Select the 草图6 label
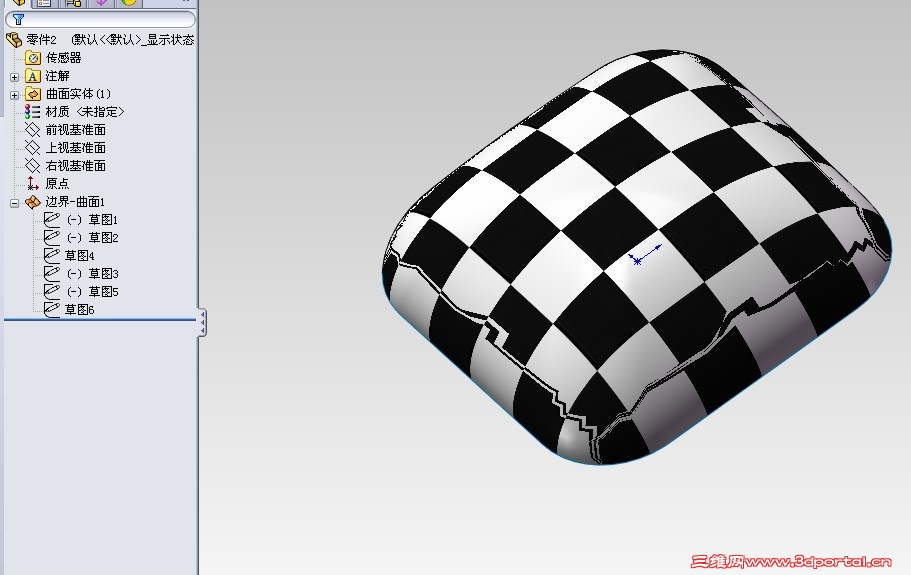 80,310
